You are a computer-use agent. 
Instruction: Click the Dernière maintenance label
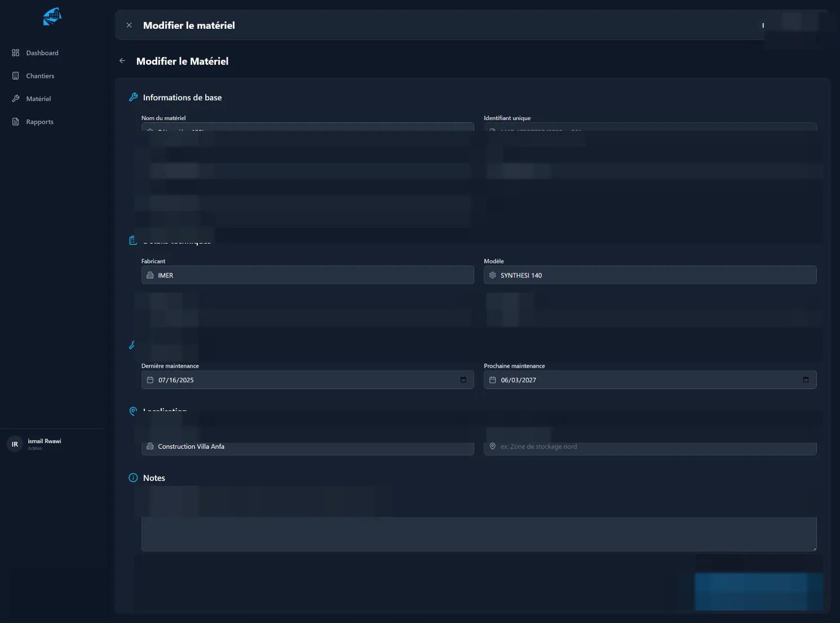coord(170,366)
